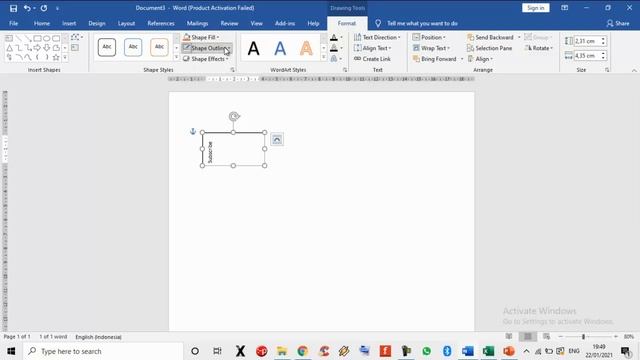Open the WordArt Styles dialog launcher
Screen dimensions: 640x360
pyautogui.click(x=345, y=70)
